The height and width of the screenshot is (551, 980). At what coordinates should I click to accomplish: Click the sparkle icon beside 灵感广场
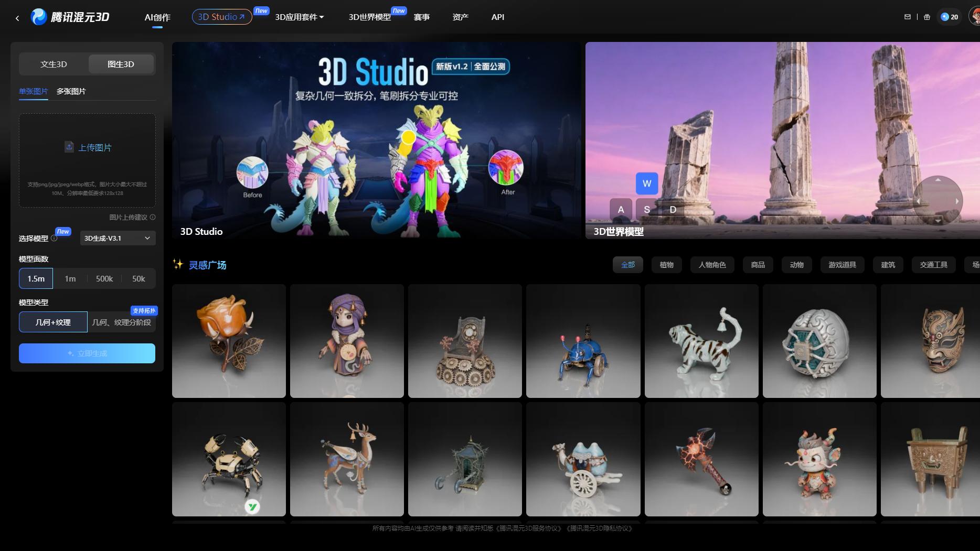178,264
